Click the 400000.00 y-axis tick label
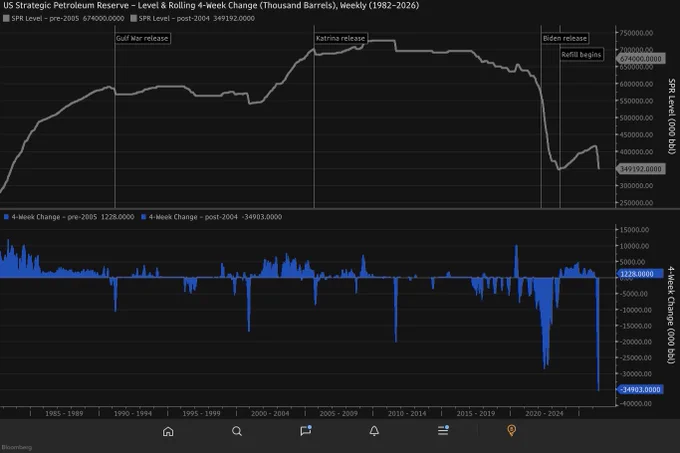This screenshot has height=453, width=680. 636,152
